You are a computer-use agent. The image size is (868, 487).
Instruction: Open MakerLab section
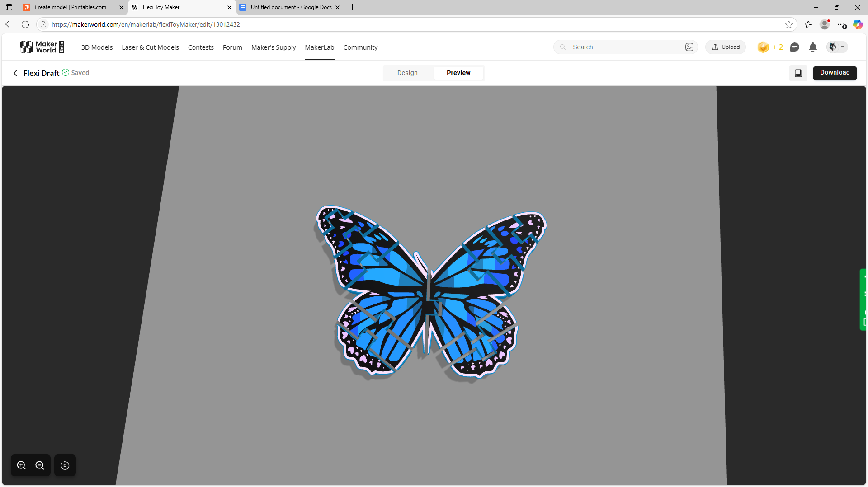[320, 47]
